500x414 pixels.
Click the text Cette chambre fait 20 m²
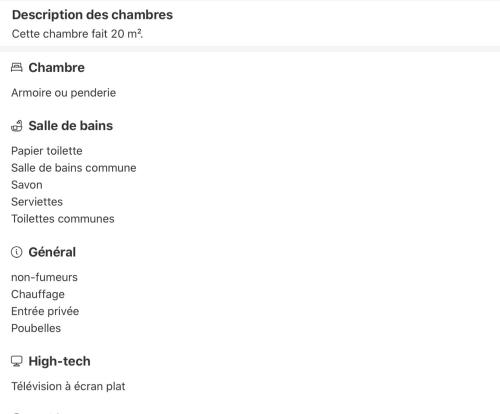pyautogui.click(x=78, y=34)
